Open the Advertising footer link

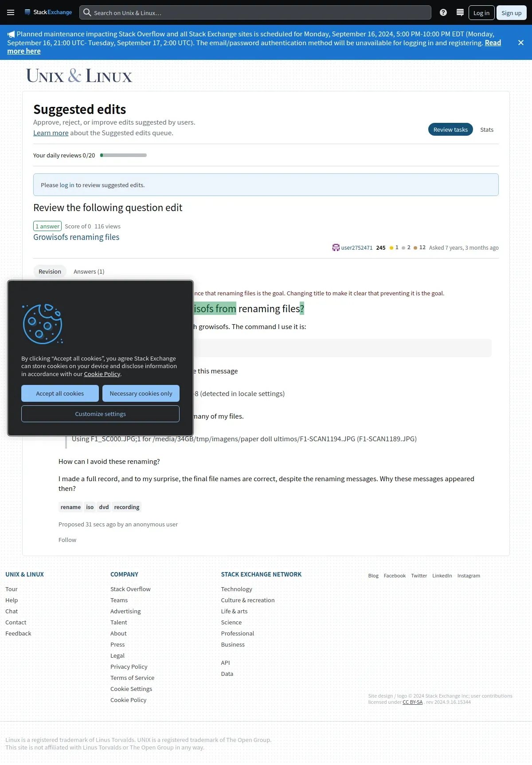pos(125,611)
